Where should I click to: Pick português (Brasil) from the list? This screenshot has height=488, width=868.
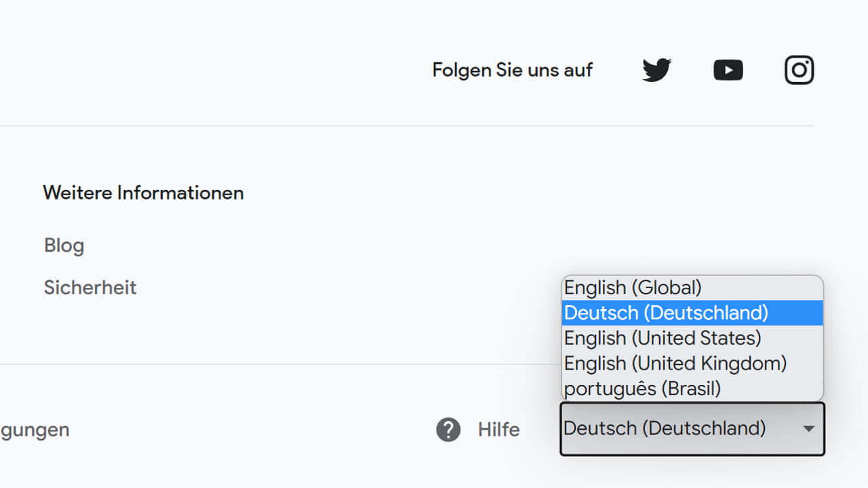[642, 389]
